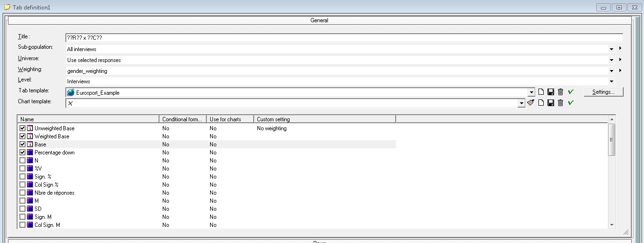Image resolution: width=644 pixels, height=243 pixels.
Task: Open the Sub-population dropdown arrow
Action: pos(612,49)
